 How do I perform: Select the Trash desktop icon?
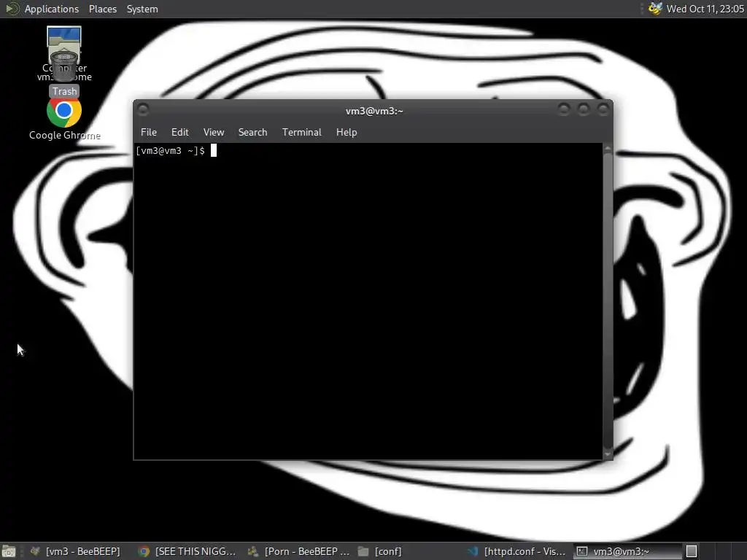point(64,74)
